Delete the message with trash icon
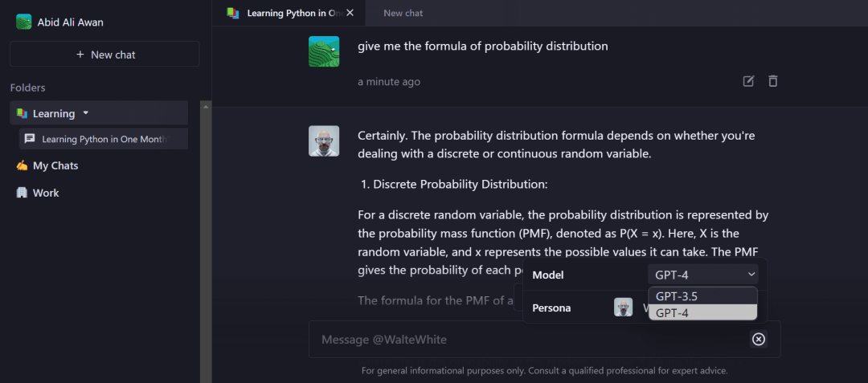The height and width of the screenshot is (383, 868). coord(772,81)
